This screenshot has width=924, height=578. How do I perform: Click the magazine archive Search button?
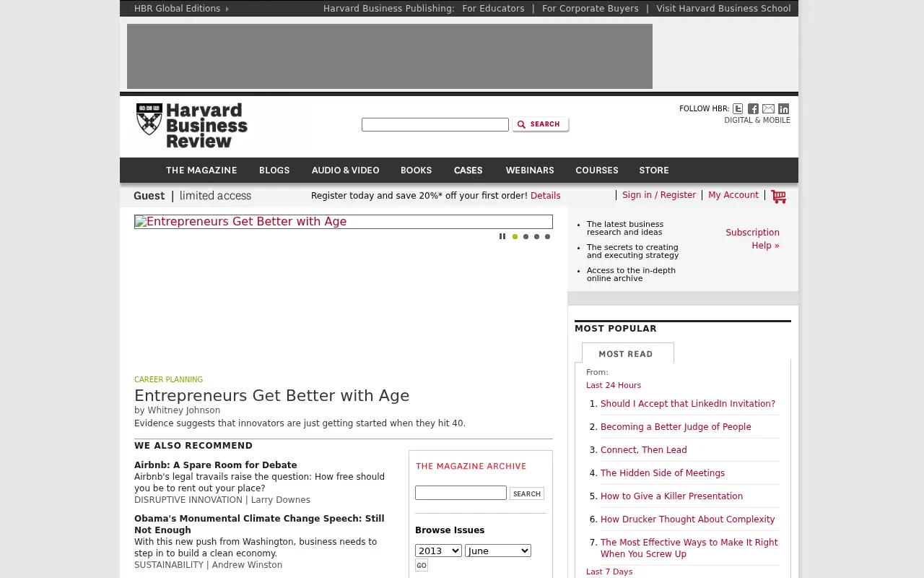pos(527,493)
